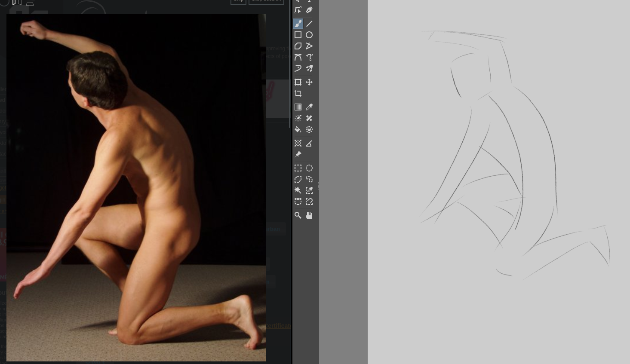Pick the Color Sampler eyedropper tool

[x=309, y=107]
